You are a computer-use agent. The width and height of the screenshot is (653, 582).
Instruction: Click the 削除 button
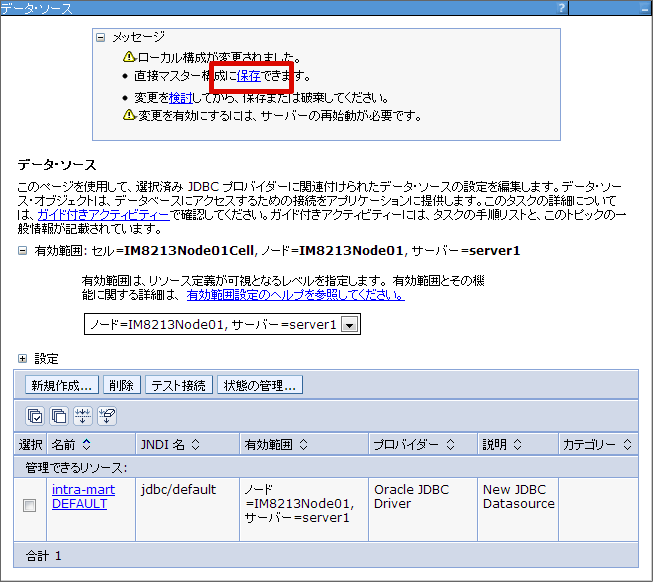point(121,385)
